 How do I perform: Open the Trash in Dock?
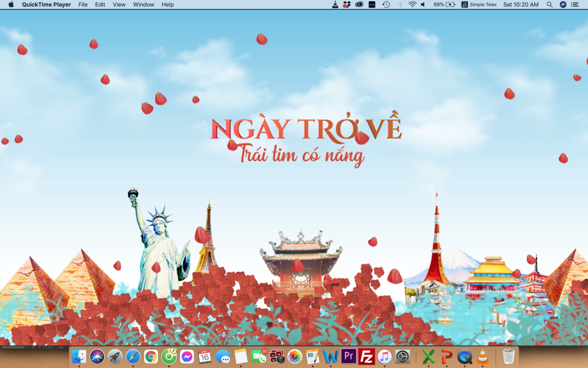509,356
